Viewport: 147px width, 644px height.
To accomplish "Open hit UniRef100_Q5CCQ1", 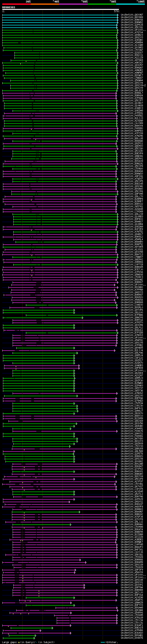I will click(x=132, y=28).
